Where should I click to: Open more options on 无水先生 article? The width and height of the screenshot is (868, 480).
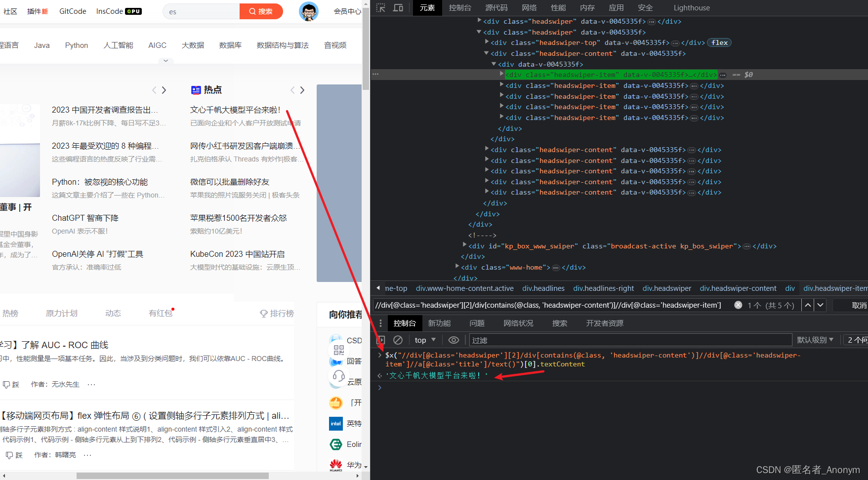[x=91, y=385]
